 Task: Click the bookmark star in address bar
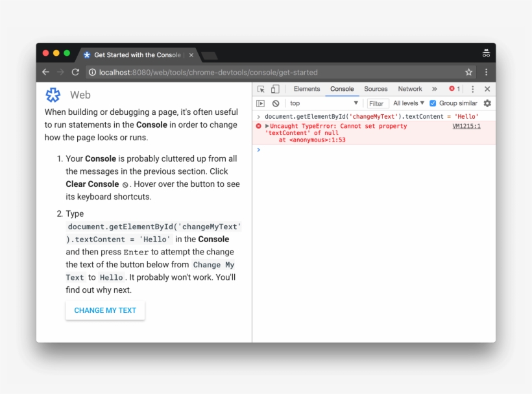point(468,73)
